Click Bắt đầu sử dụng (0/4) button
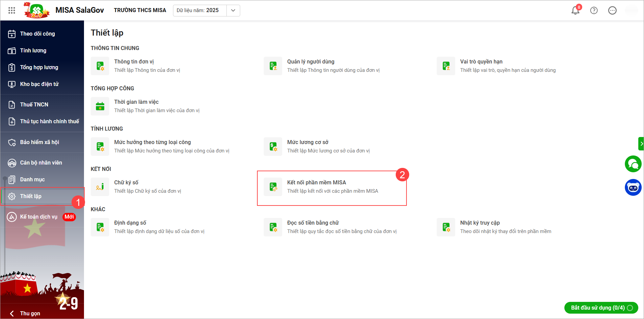 pos(601,308)
